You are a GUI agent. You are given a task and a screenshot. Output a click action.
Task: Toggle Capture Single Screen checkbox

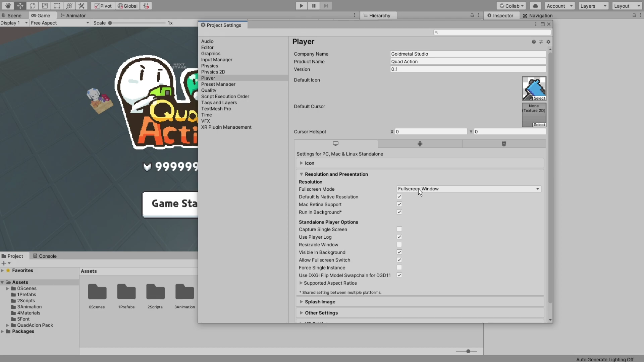(399, 229)
